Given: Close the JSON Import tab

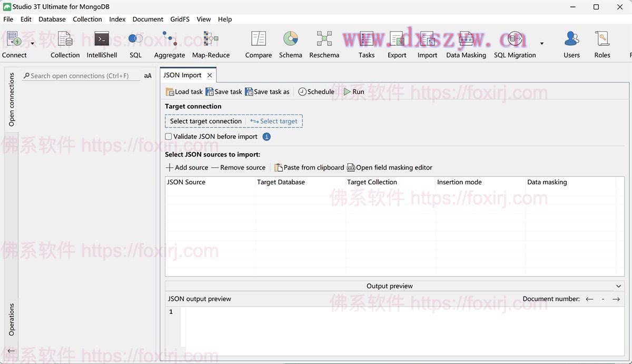Looking at the screenshot, I should 210,75.
